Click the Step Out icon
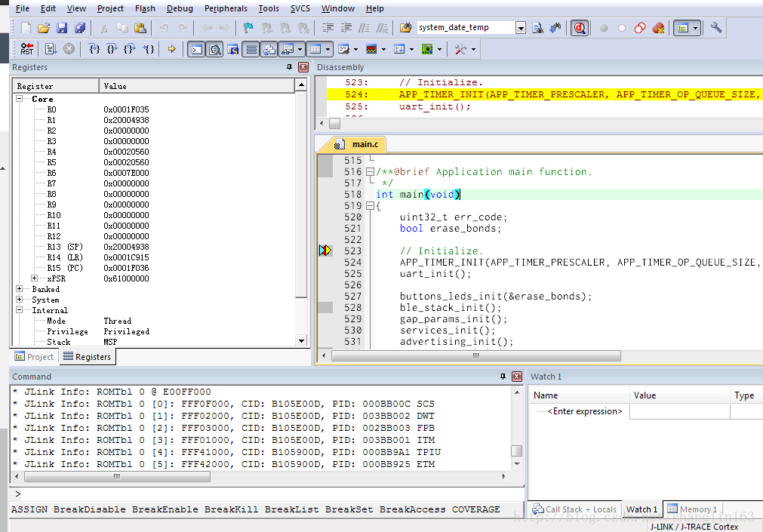The image size is (763, 532). point(130,49)
